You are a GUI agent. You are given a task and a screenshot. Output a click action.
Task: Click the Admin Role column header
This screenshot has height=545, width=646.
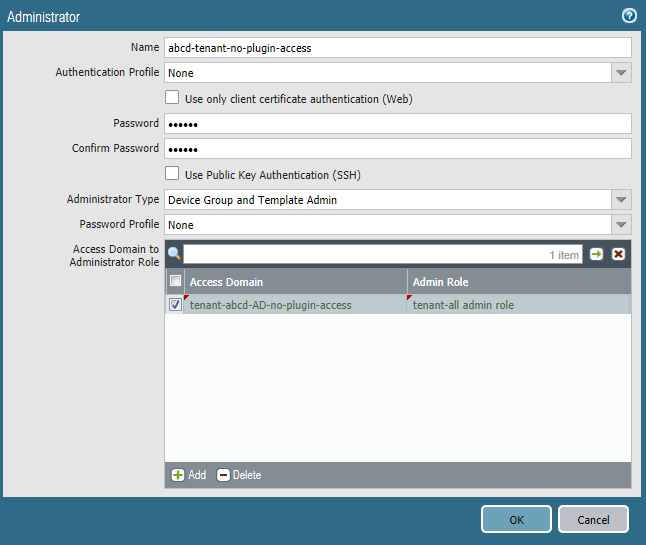click(x=519, y=282)
